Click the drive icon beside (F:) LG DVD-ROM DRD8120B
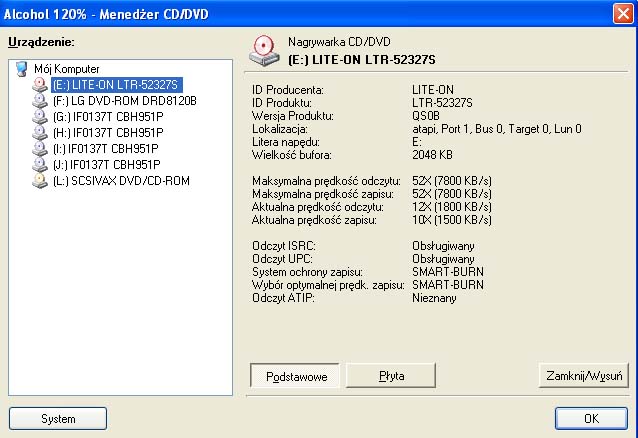Image resolution: width=638 pixels, height=438 pixels. 40,101
